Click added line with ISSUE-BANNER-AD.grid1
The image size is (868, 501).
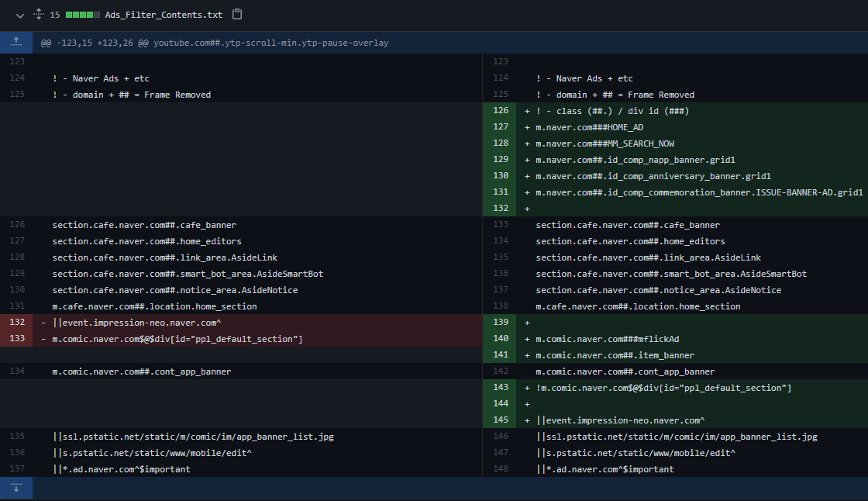699,192
